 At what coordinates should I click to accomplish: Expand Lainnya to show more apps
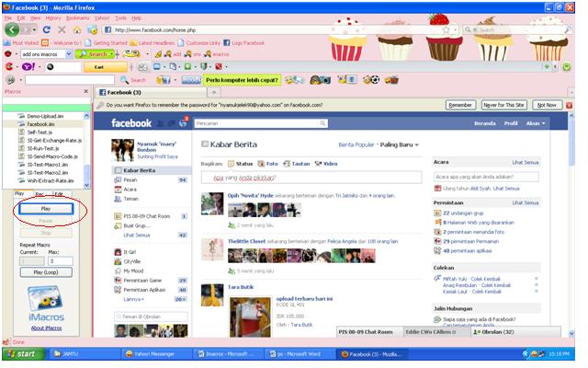tap(134, 299)
